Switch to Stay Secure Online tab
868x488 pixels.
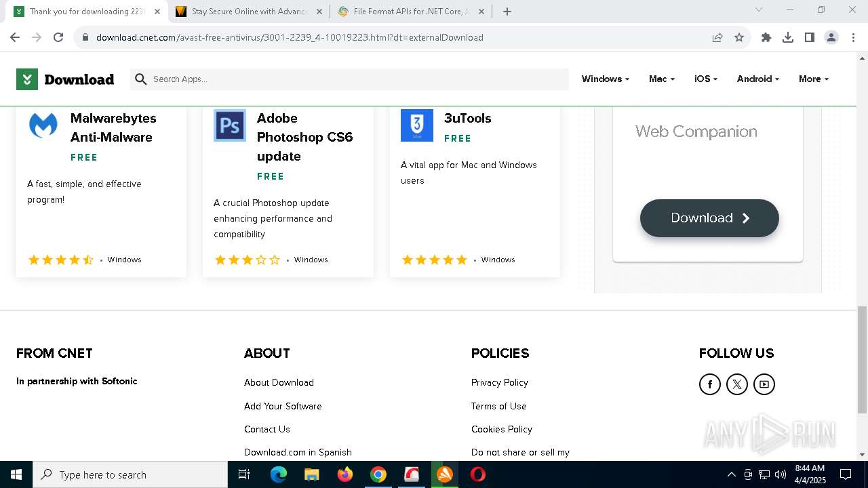pyautogui.click(x=250, y=12)
